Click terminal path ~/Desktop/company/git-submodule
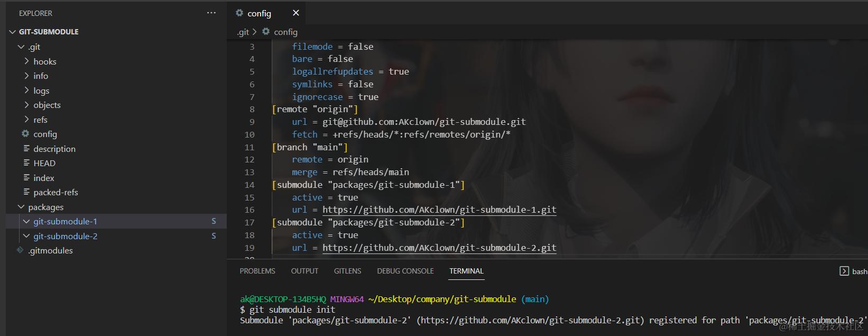The height and width of the screenshot is (336, 868). [442, 299]
